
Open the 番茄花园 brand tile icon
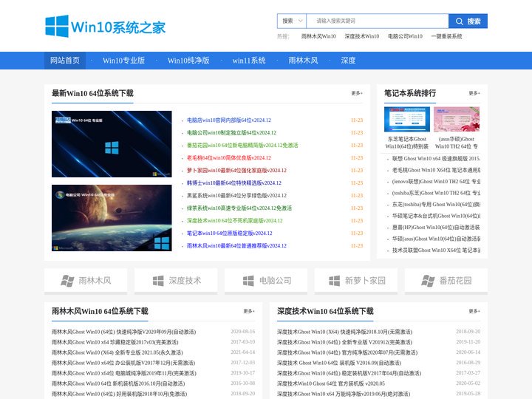pyautogui.click(x=428, y=281)
